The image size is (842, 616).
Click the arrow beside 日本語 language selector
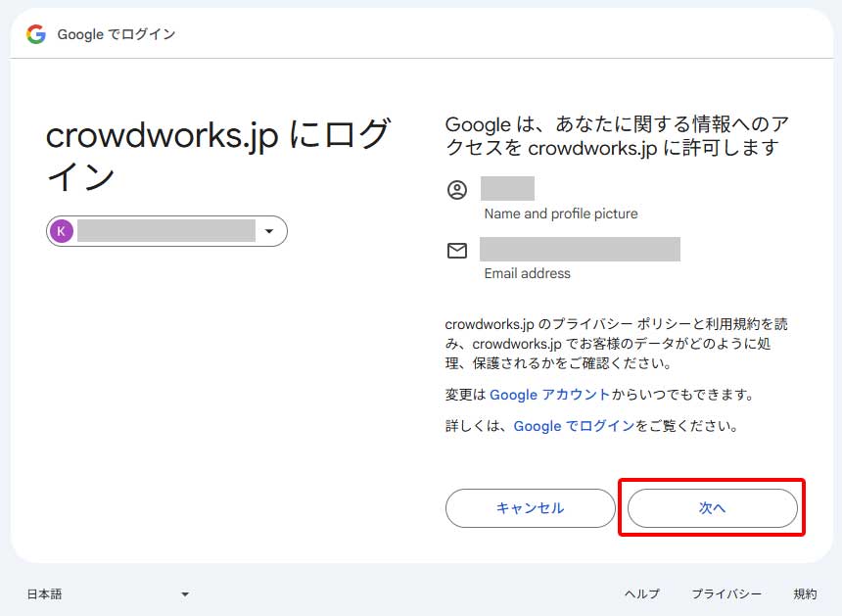point(185,594)
